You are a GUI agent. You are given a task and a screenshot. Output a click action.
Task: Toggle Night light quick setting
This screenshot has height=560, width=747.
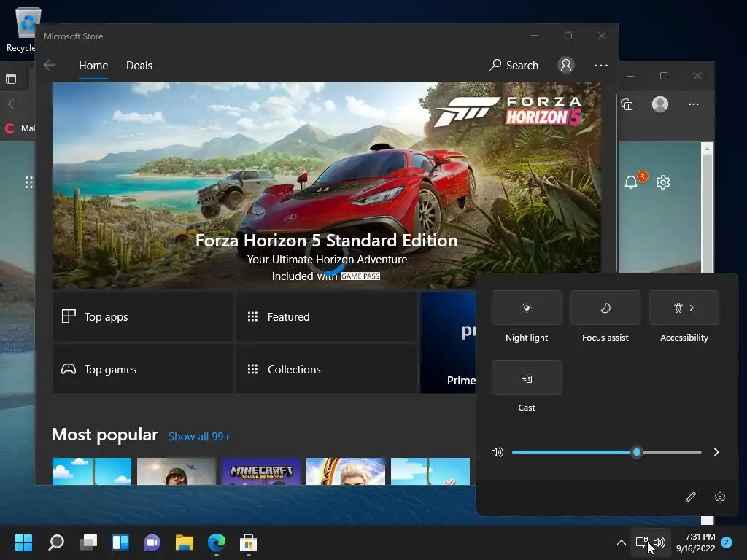527,308
